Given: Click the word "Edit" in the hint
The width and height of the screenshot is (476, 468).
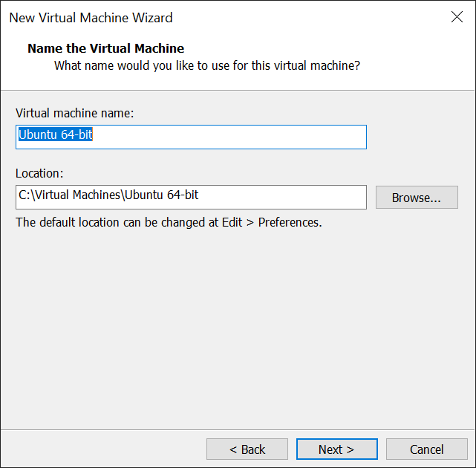Looking at the screenshot, I should pyautogui.click(x=232, y=222).
